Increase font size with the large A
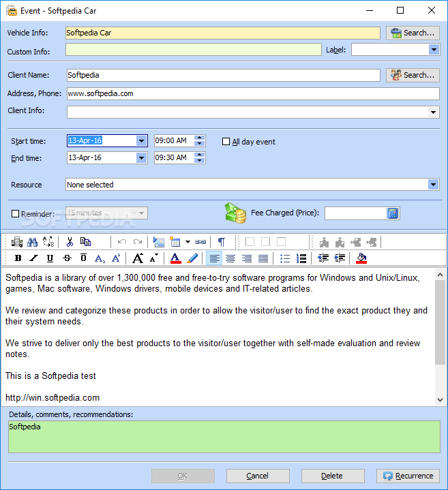 point(138,258)
